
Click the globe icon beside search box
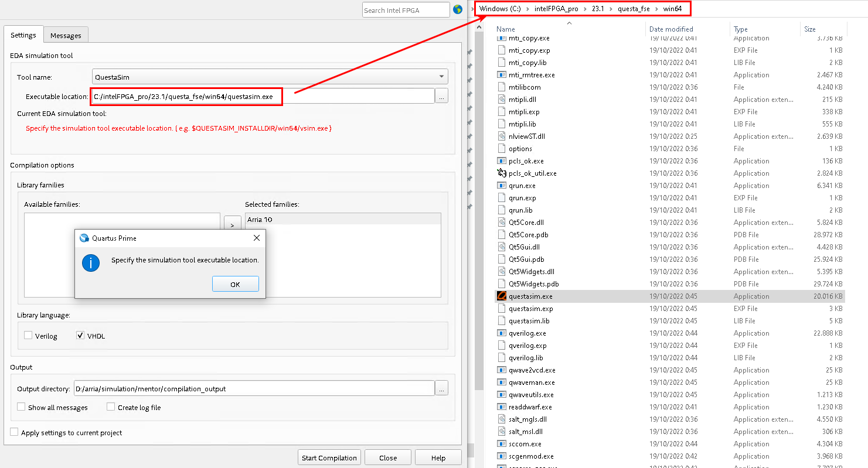pos(458,10)
